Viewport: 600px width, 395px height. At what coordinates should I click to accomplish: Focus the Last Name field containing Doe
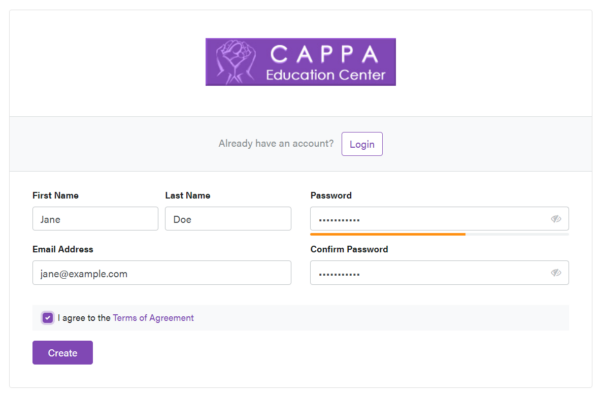click(x=228, y=219)
